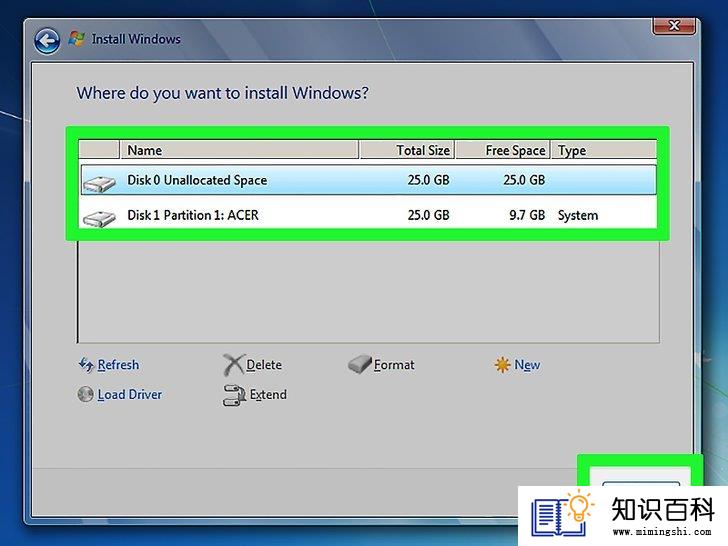Screen dimensions: 728x546
Task: Click the Format drive icon
Action: coord(360,365)
